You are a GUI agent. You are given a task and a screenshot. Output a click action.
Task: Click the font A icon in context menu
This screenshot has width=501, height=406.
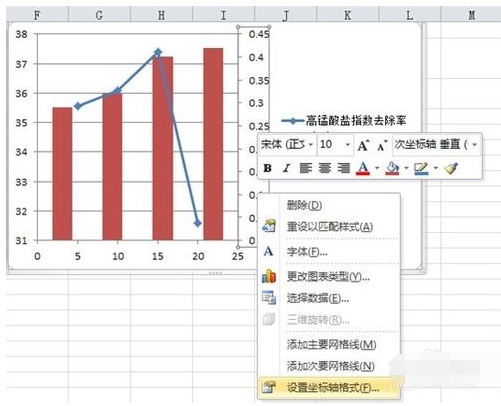click(x=268, y=251)
